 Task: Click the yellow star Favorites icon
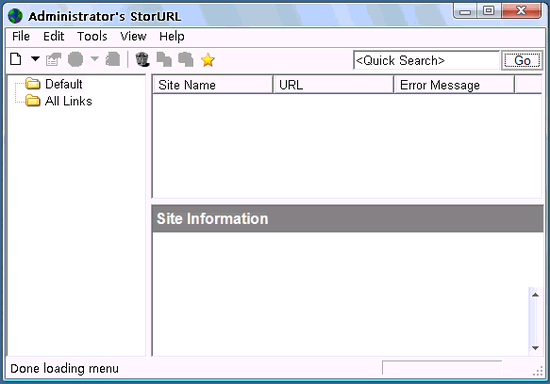208,60
